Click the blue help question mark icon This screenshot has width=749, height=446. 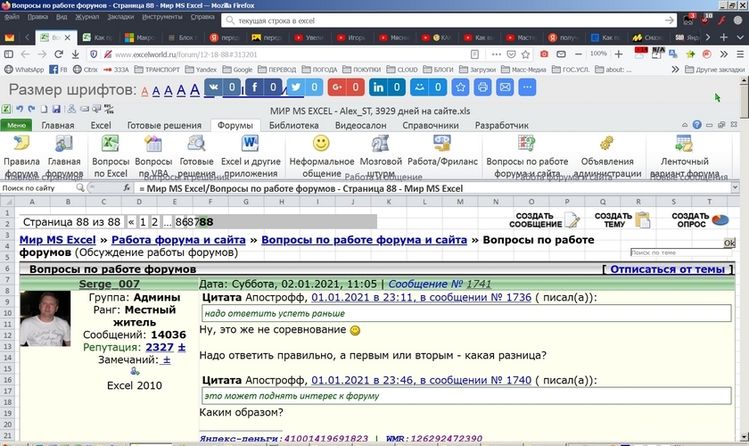coord(697,125)
